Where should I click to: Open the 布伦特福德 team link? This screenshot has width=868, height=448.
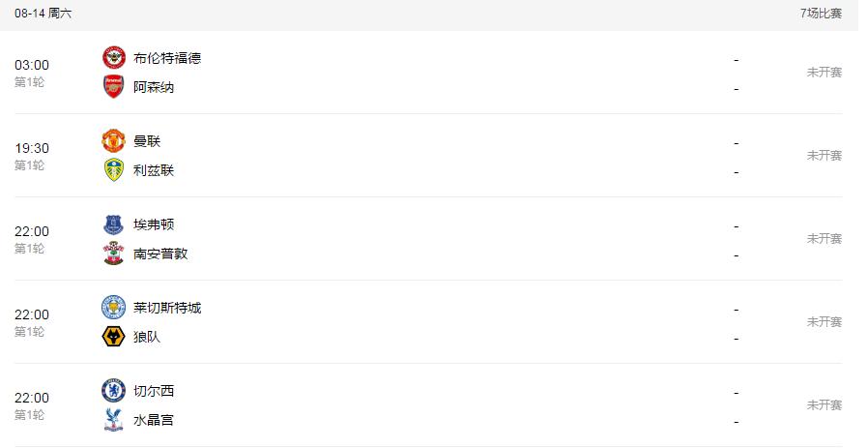[x=167, y=58]
